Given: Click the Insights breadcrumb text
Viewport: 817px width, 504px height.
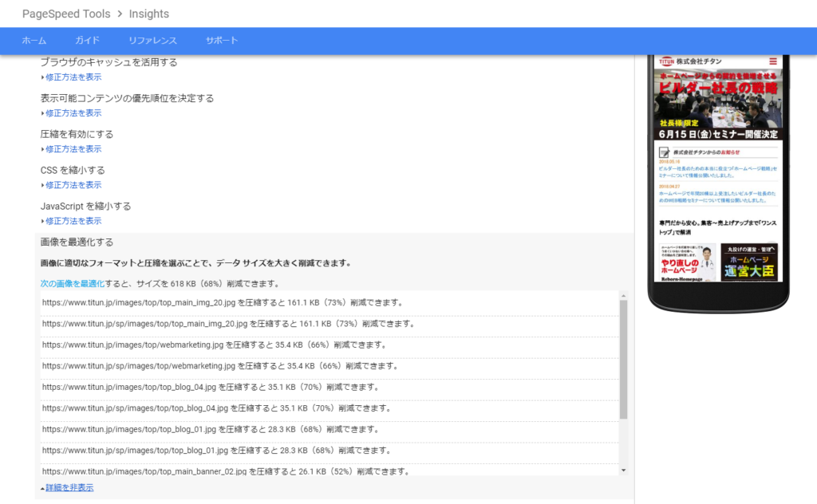Looking at the screenshot, I should pyautogui.click(x=149, y=14).
